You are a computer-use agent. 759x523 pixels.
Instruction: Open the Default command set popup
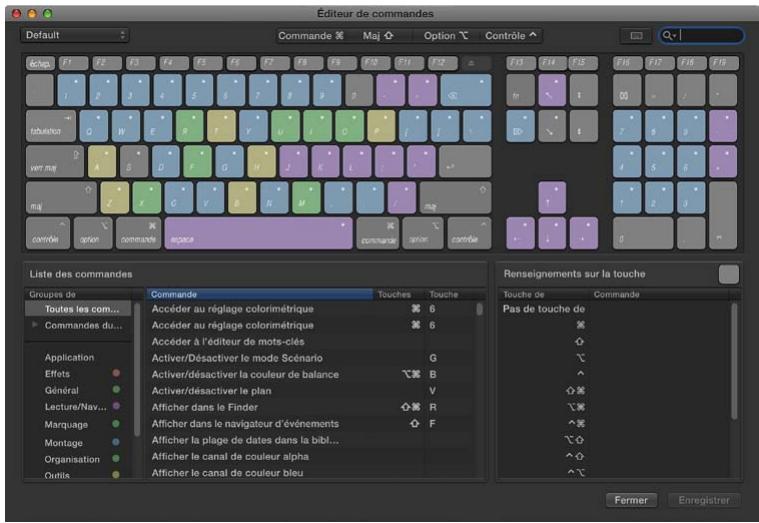point(75,35)
